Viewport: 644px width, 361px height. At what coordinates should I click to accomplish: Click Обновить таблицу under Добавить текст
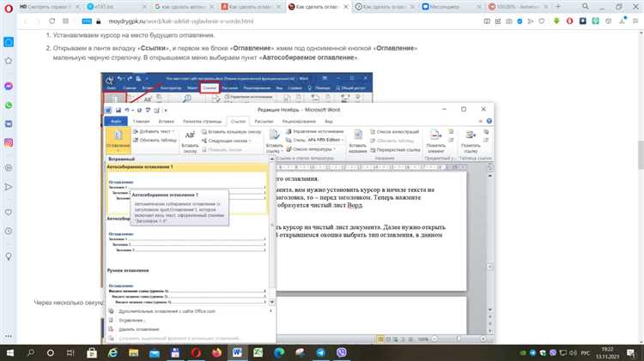[155, 141]
